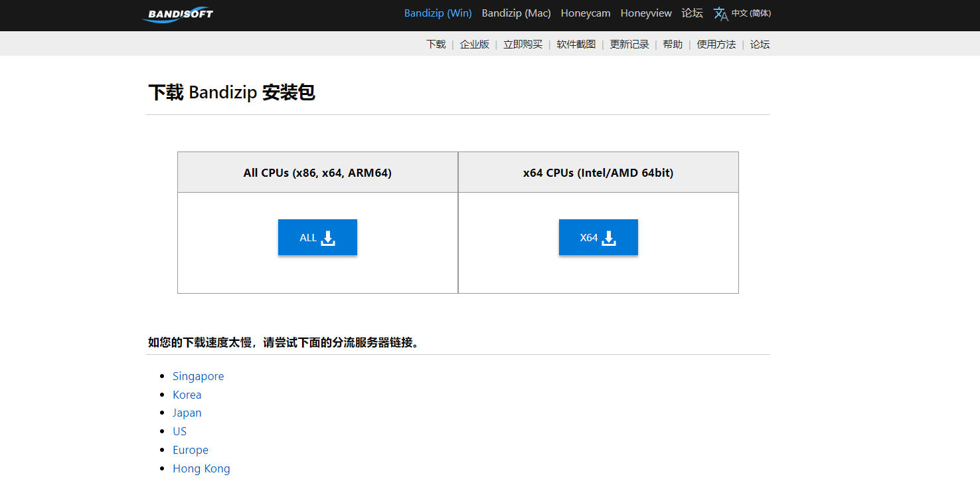Viewport: 980px width, 501px height.
Task: Download the ALL CPUs installer
Action: [x=317, y=237]
